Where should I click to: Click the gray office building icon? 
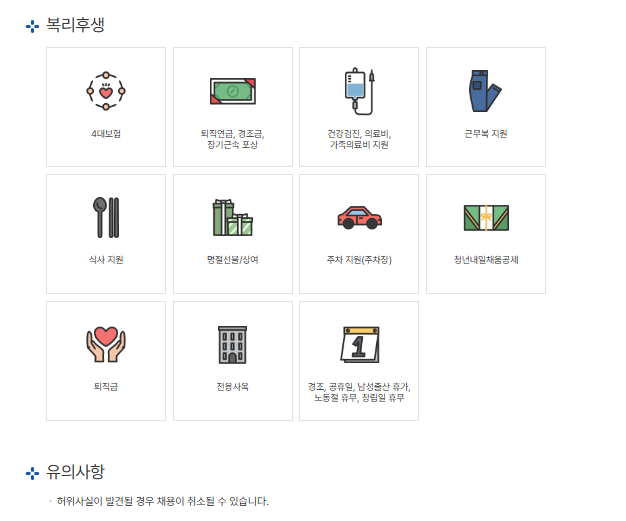(232, 345)
